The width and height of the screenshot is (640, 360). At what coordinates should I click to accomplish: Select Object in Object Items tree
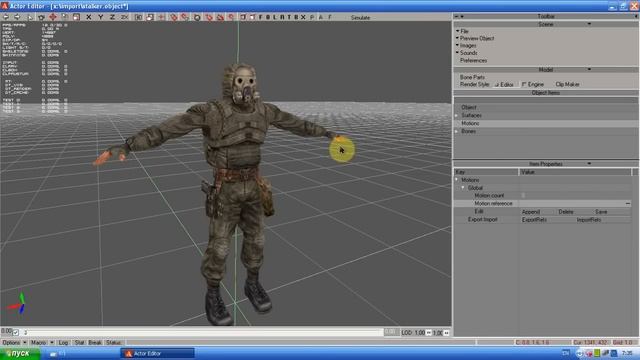pos(469,107)
